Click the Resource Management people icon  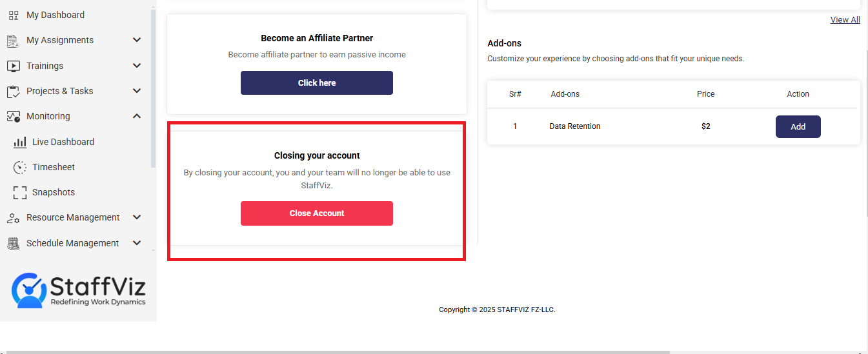[x=14, y=218]
